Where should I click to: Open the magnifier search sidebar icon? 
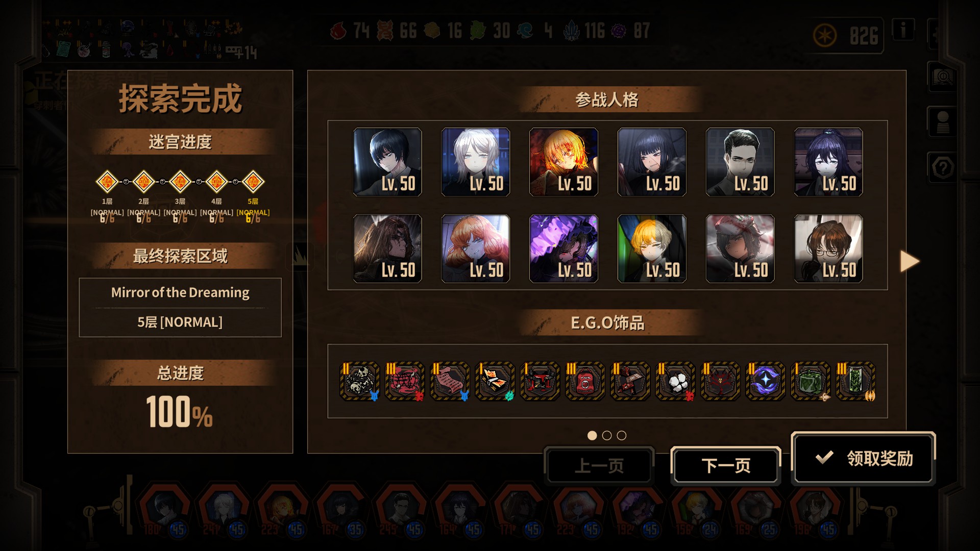click(x=942, y=78)
